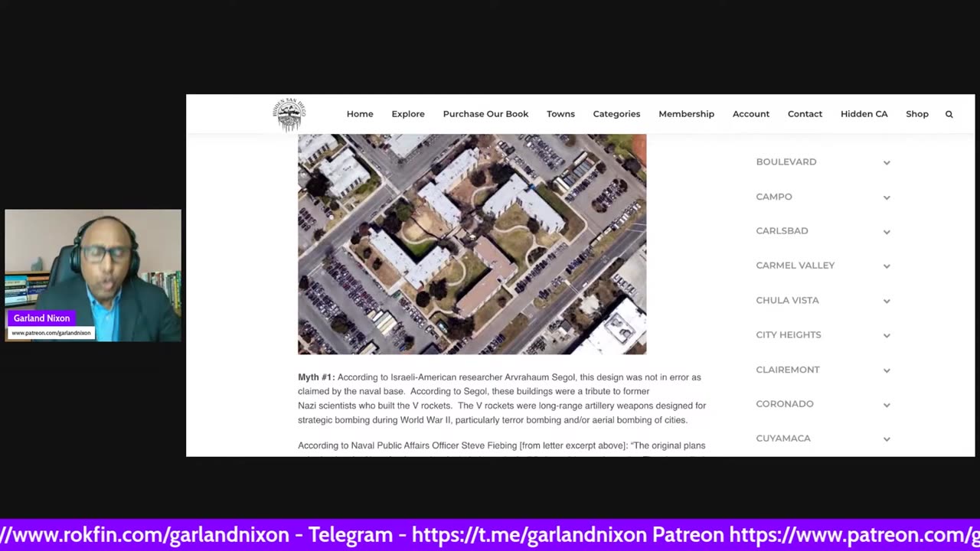The height and width of the screenshot is (551, 980).
Task: Expand the Carlsbad chevron
Action: [x=887, y=232]
